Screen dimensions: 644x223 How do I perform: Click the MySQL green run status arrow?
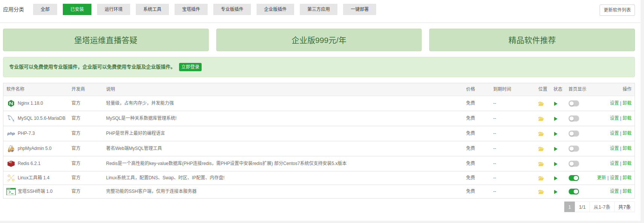click(556, 119)
